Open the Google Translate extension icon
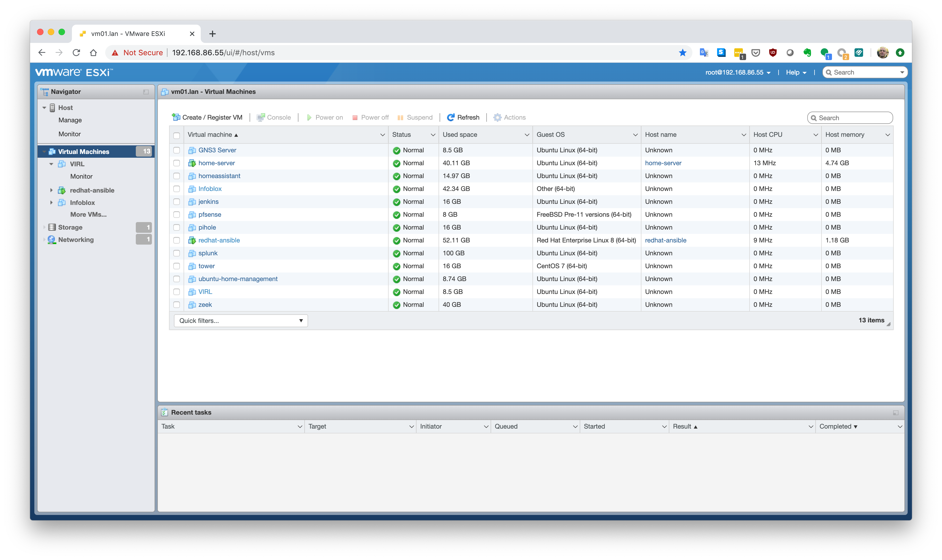 pyautogui.click(x=704, y=53)
